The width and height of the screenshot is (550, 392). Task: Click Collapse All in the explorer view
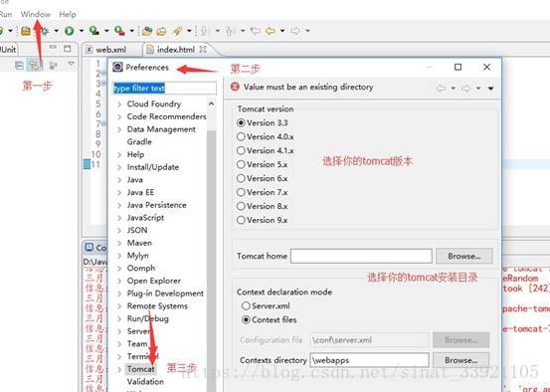pos(19,66)
